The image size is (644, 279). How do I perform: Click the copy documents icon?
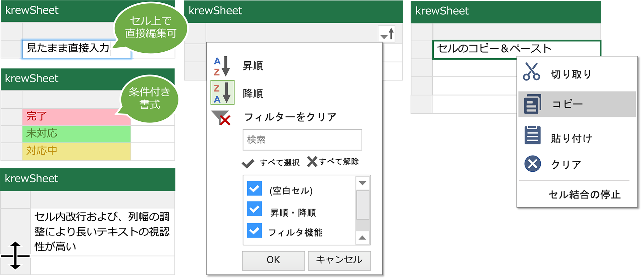(x=532, y=104)
